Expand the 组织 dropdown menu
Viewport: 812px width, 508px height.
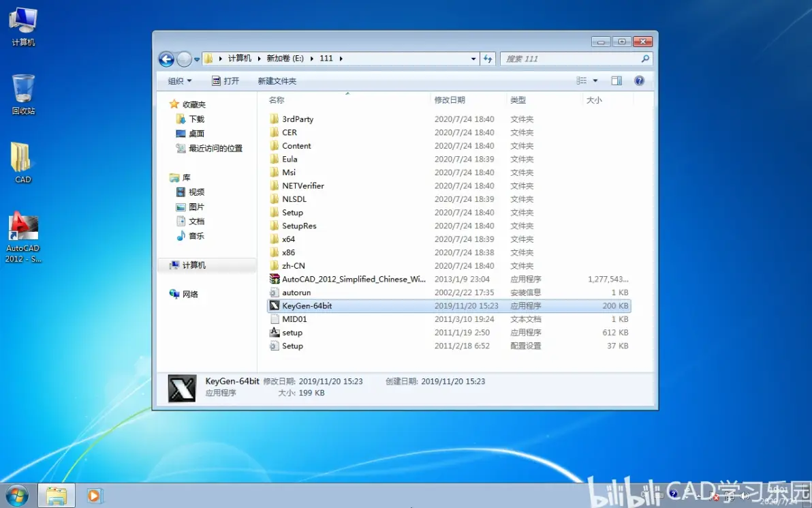click(180, 81)
